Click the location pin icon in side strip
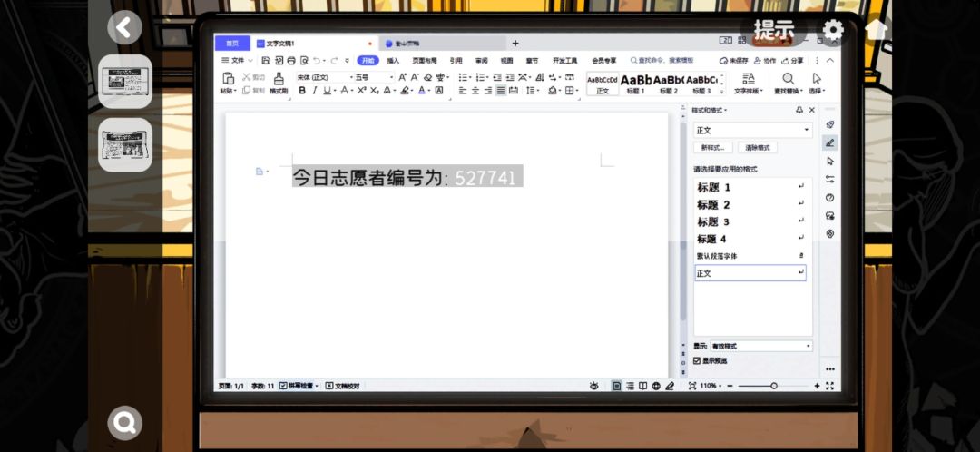This screenshot has width=980, height=452. [x=830, y=234]
